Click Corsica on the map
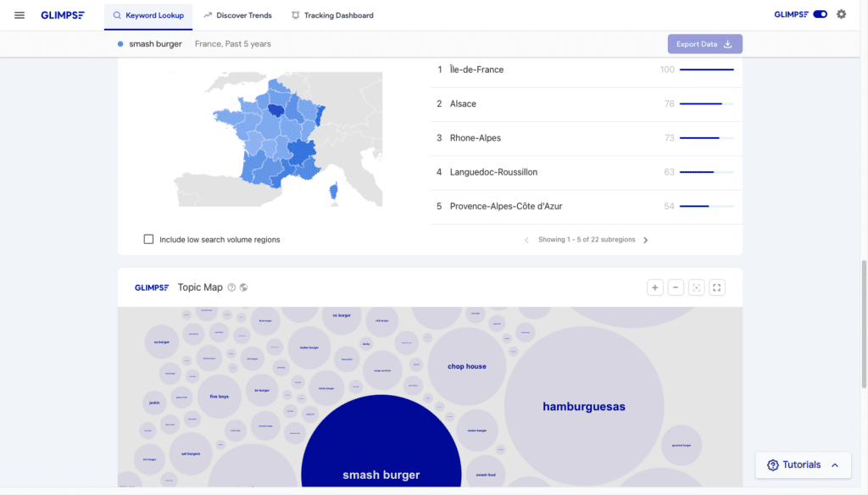 point(333,191)
